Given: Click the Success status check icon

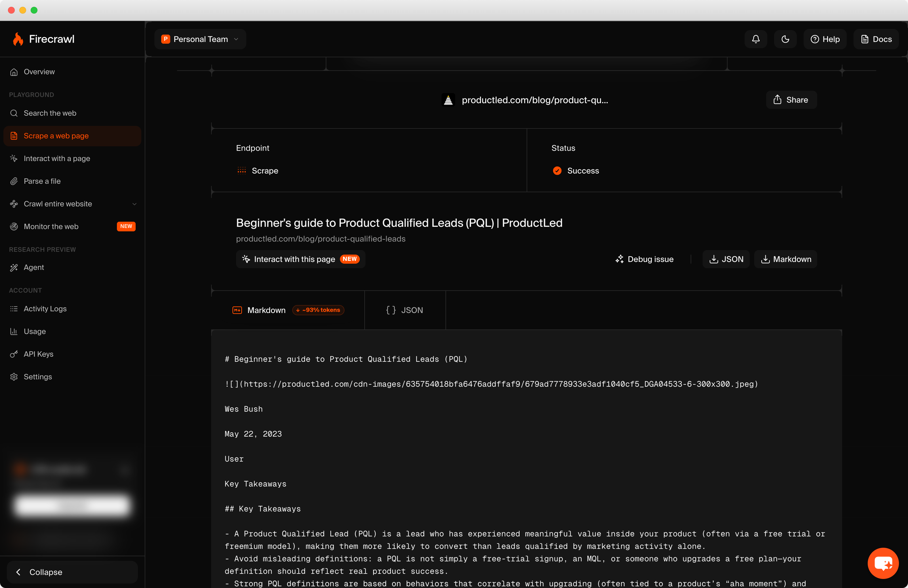Looking at the screenshot, I should (557, 170).
